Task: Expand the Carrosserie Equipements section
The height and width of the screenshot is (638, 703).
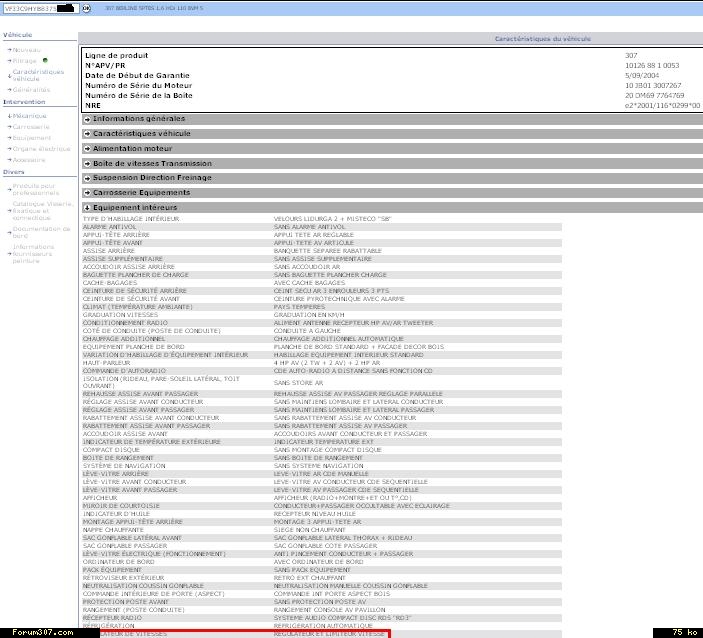Action: point(392,193)
